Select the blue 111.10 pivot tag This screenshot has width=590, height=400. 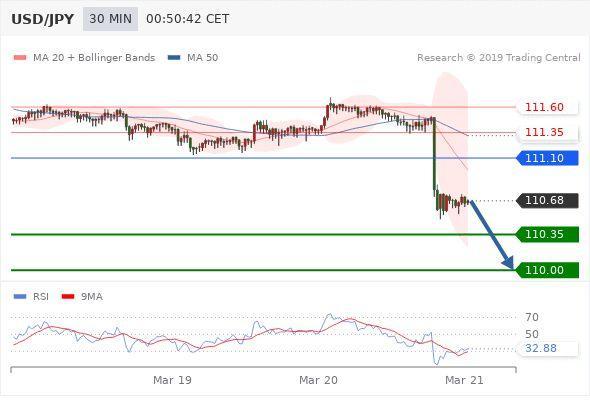coord(547,158)
